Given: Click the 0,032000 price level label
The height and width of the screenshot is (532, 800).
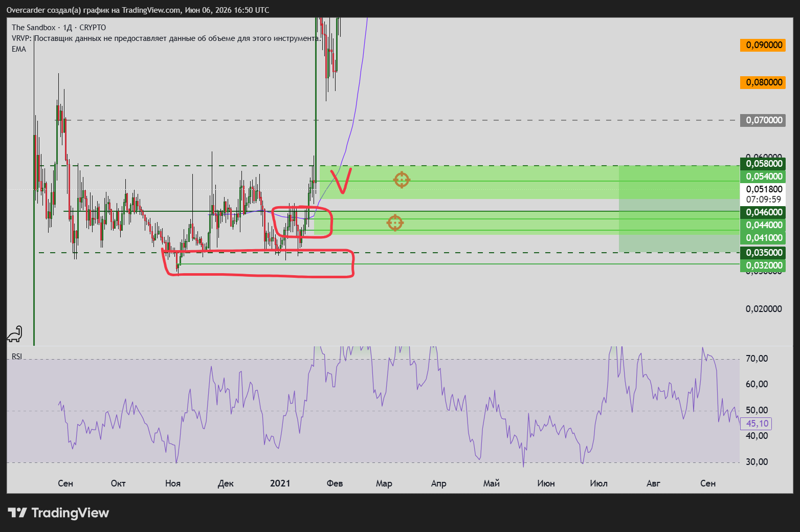Looking at the screenshot, I should tap(763, 265).
